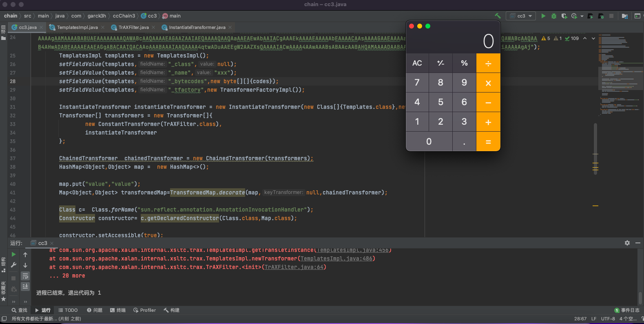Rerun cc3 in the run panel
Screen dimensions: 644x324
pyautogui.click(x=13, y=254)
